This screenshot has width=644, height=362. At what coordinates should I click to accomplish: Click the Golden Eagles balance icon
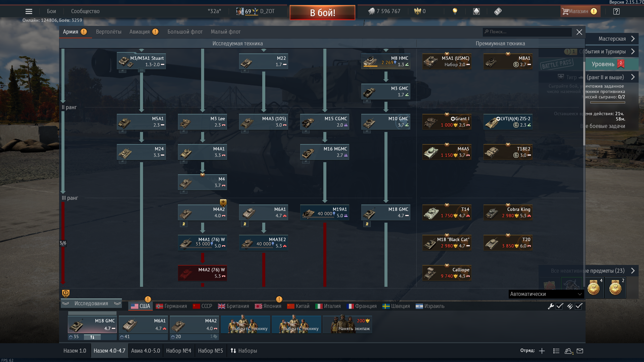[x=417, y=11]
